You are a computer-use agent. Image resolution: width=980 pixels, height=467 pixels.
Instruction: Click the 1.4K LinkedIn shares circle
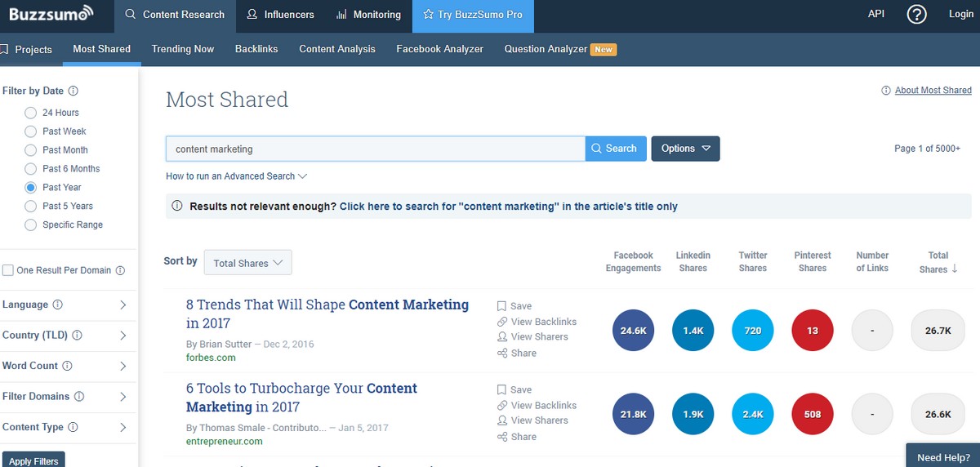click(x=693, y=331)
